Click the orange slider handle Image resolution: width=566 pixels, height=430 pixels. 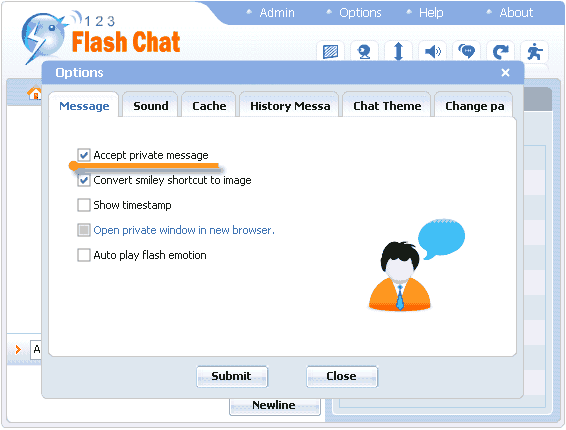pyautogui.click(x=73, y=166)
